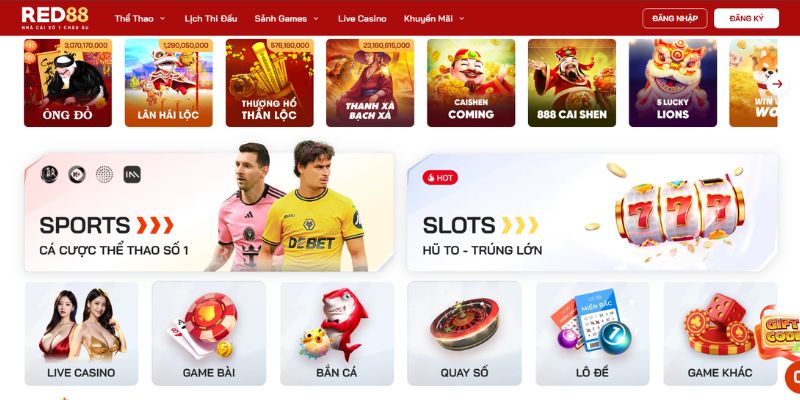
Task: Open the Game Khác dice tile
Action: [720, 334]
